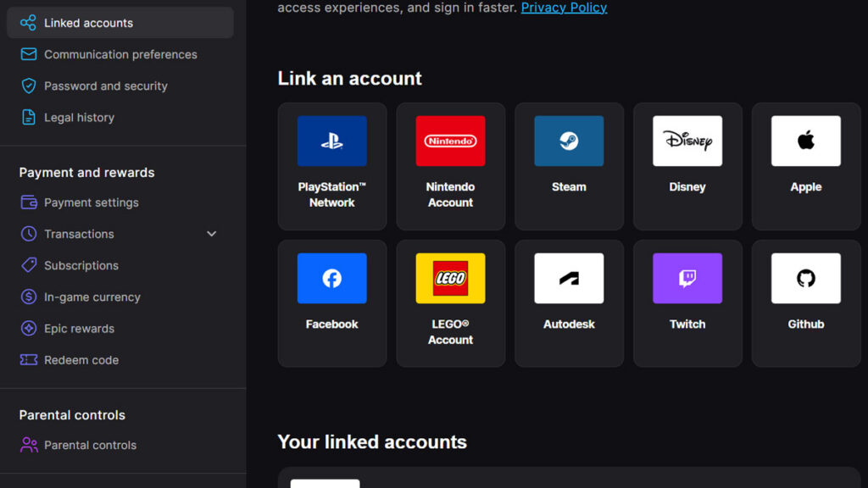Open Redeem code page

120,360
